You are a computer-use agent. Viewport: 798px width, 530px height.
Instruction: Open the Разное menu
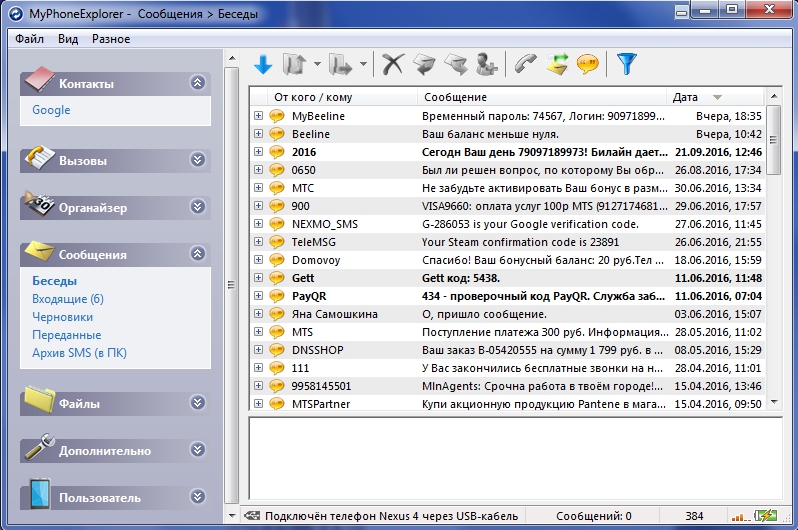[111, 39]
